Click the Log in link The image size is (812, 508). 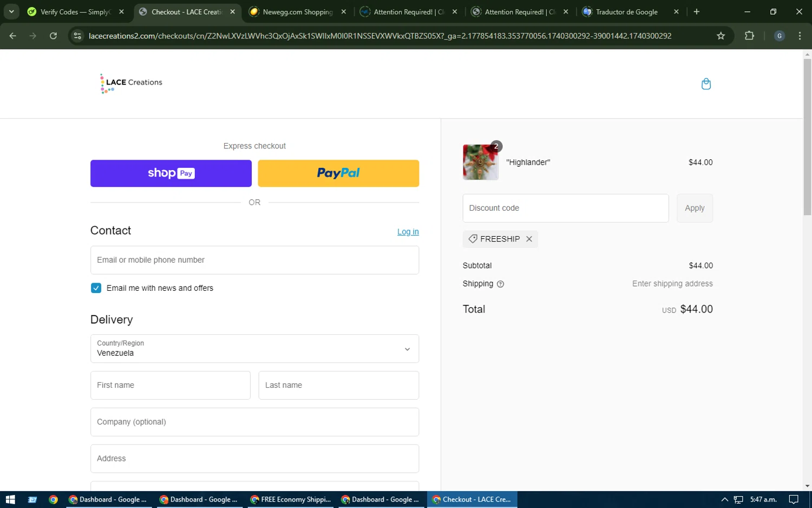pos(408,232)
